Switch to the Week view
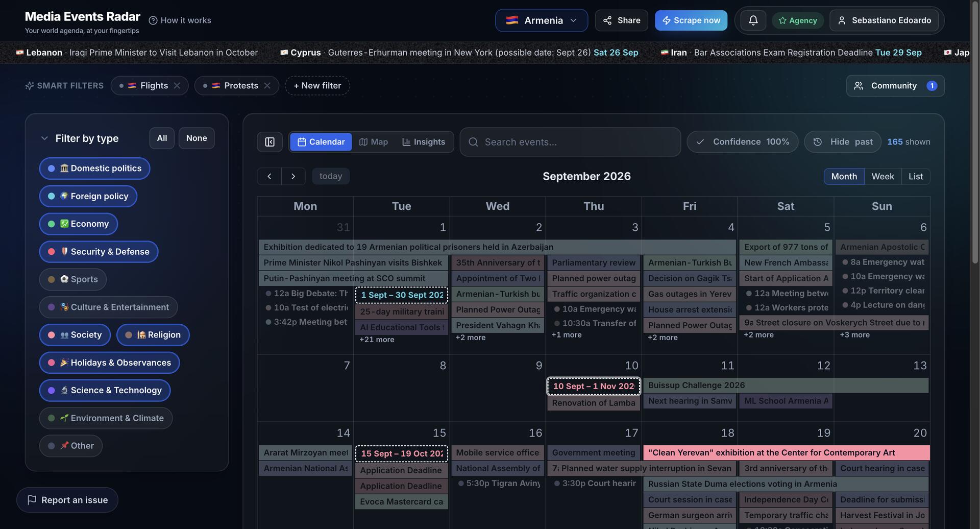 pos(883,176)
